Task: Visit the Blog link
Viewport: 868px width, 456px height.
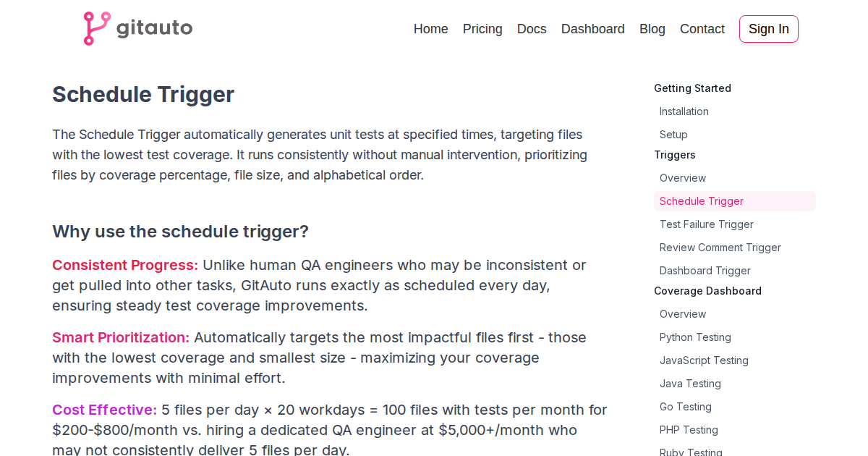Action: (652, 29)
